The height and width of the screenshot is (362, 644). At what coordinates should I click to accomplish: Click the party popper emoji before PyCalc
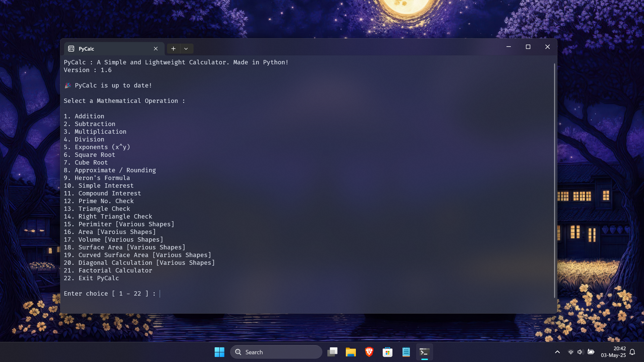tap(68, 85)
